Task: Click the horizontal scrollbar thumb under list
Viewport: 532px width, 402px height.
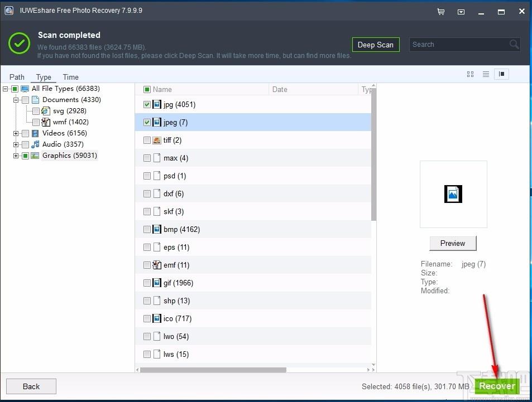Action: click(x=213, y=370)
